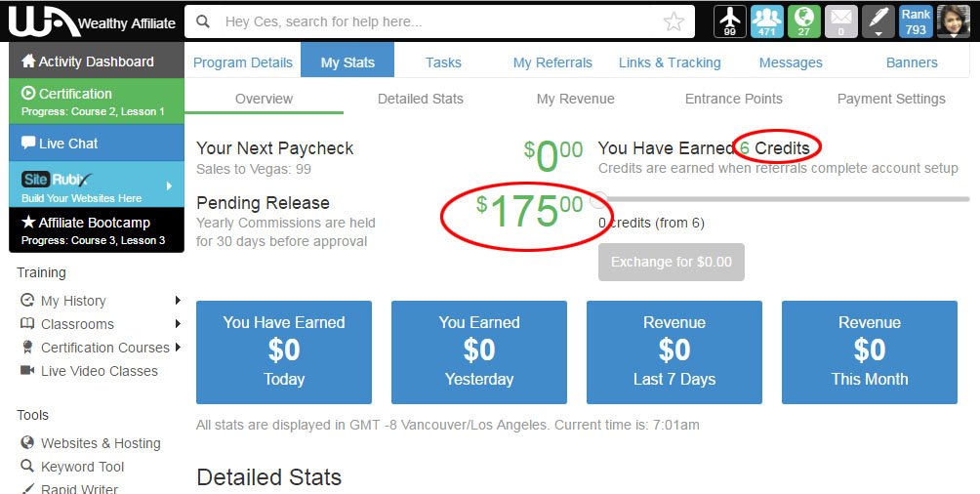Open Websites & Hosting link
Screen dimensions: 980x494
coord(101,443)
